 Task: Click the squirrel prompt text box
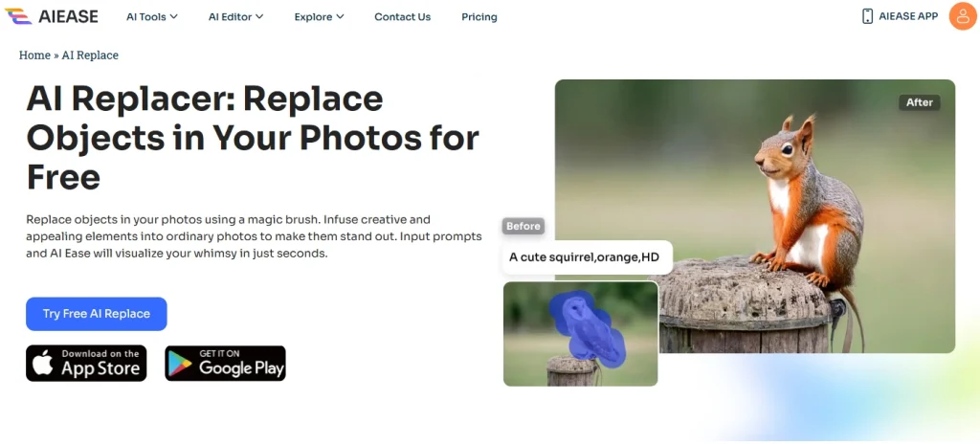click(588, 257)
